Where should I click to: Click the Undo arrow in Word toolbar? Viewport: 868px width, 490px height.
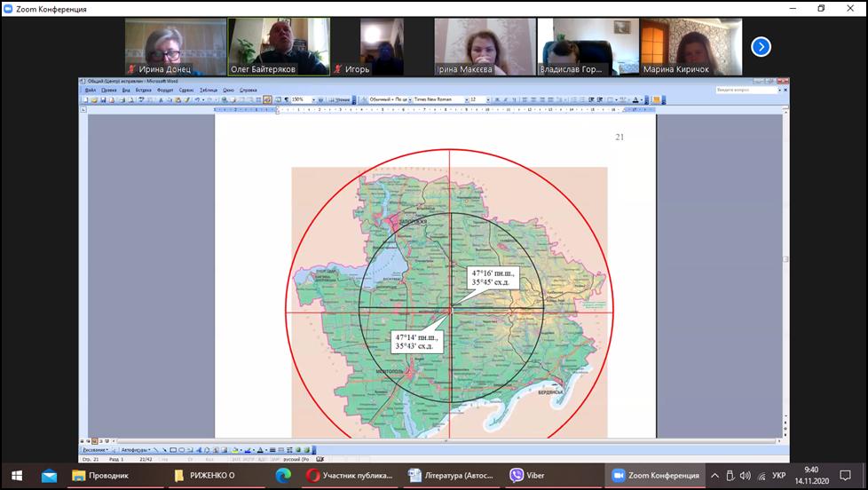(196, 99)
